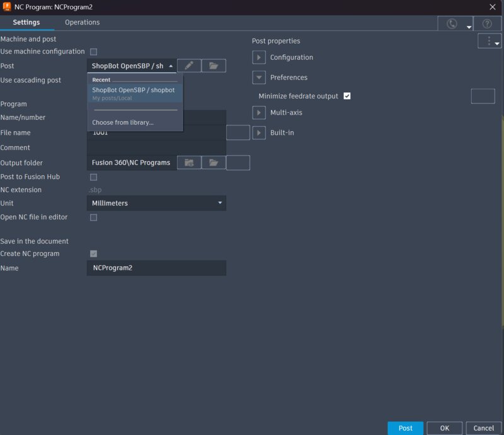Toggle Create NC program checkbox
The width and height of the screenshot is (504, 435).
pyautogui.click(x=93, y=254)
